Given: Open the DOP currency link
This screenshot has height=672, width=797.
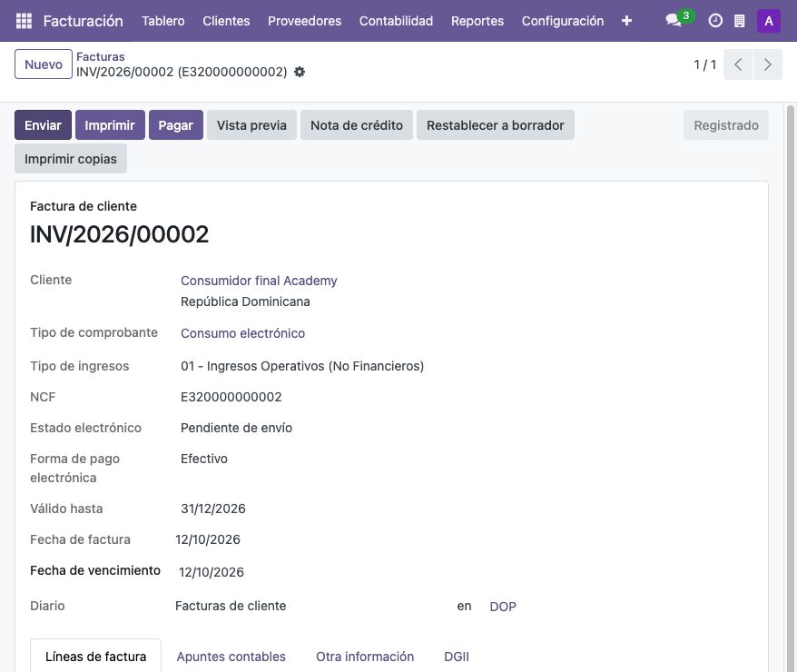Looking at the screenshot, I should click(503, 607).
